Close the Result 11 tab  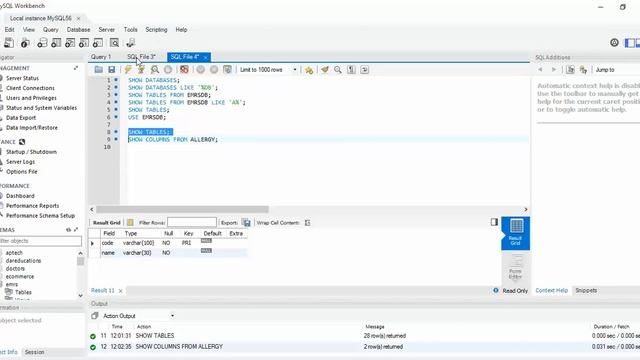120,291
